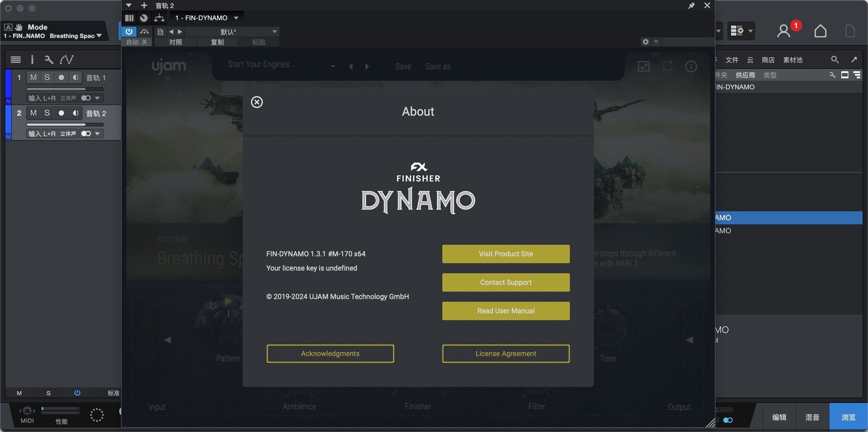Click the Visit Product Site button
This screenshot has width=868, height=432.
(x=506, y=254)
